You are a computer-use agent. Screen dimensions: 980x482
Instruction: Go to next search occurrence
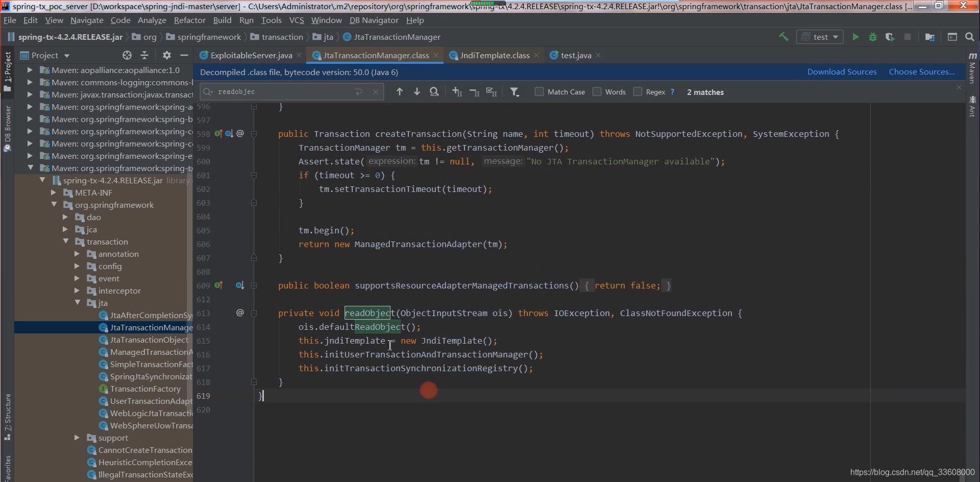(417, 92)
